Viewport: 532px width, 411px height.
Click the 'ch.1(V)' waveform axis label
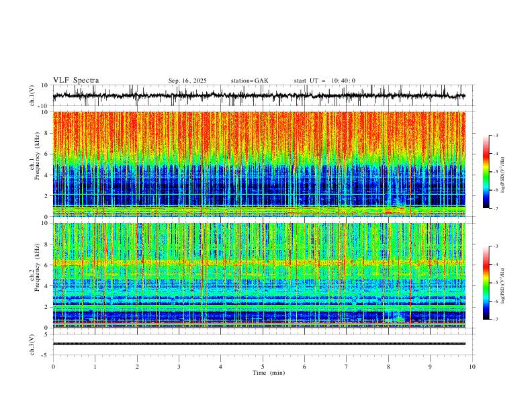coord(32,95)
